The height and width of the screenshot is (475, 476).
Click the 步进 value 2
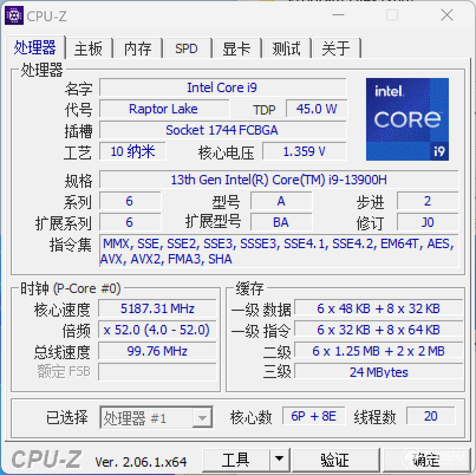pos(427,201)
